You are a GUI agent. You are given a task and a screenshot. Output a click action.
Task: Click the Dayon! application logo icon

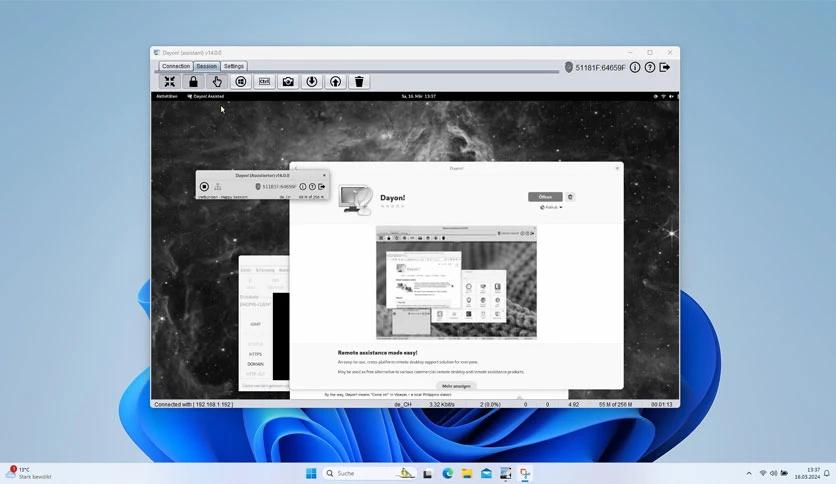(356, 200)
